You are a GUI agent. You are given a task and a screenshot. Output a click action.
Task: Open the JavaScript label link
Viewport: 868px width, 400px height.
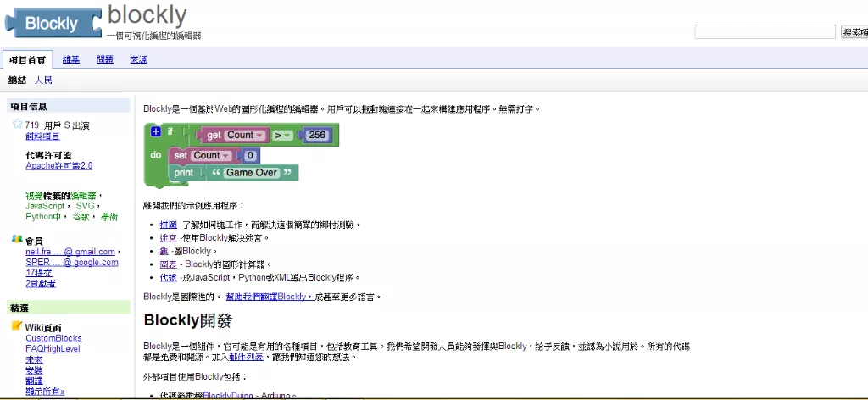pos(45,206)
